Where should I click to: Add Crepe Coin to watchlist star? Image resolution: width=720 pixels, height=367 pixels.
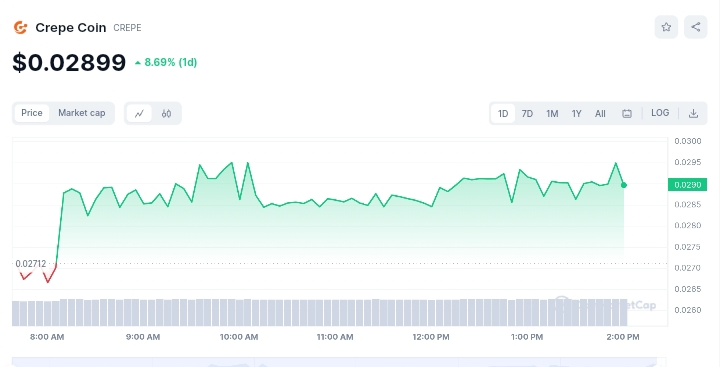coord(666,27)
